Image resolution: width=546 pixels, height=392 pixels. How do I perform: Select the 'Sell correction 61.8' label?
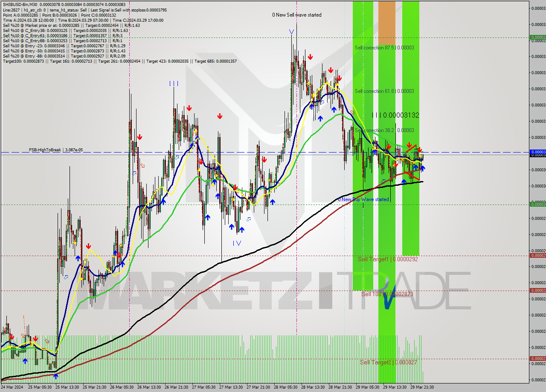pos(384,91)
